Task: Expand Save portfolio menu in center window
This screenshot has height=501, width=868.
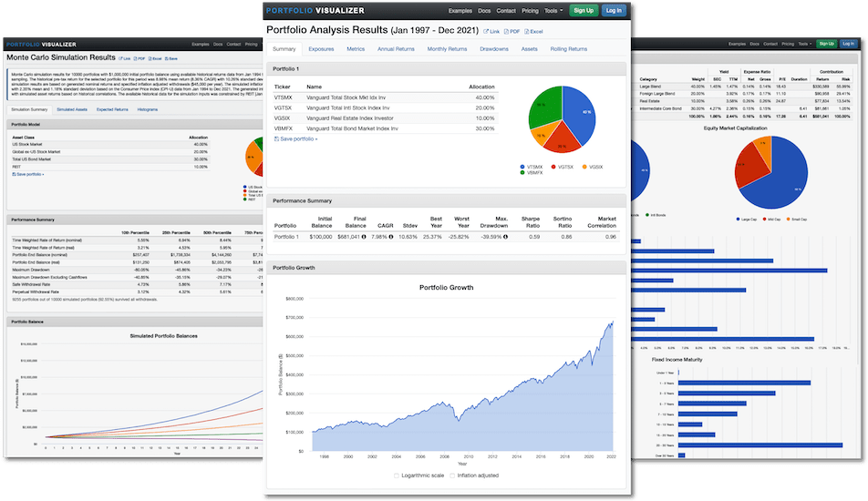Action: 296,138
